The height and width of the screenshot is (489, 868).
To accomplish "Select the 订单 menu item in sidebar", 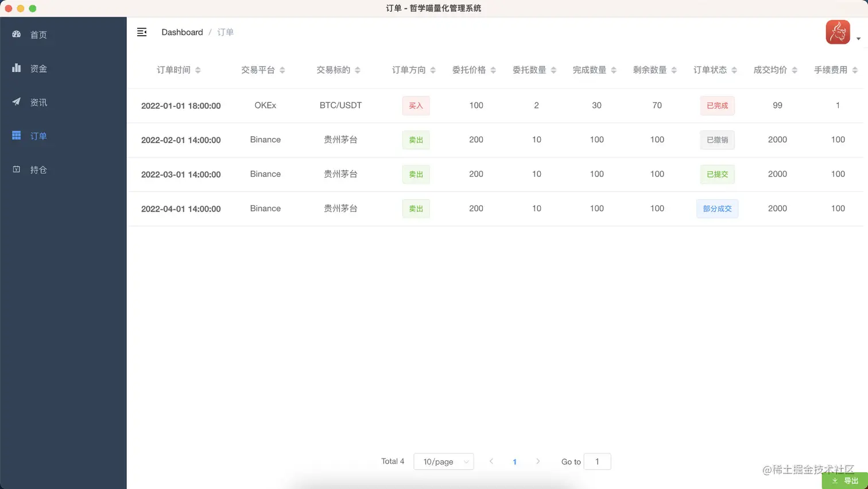I will coord(63,136).
